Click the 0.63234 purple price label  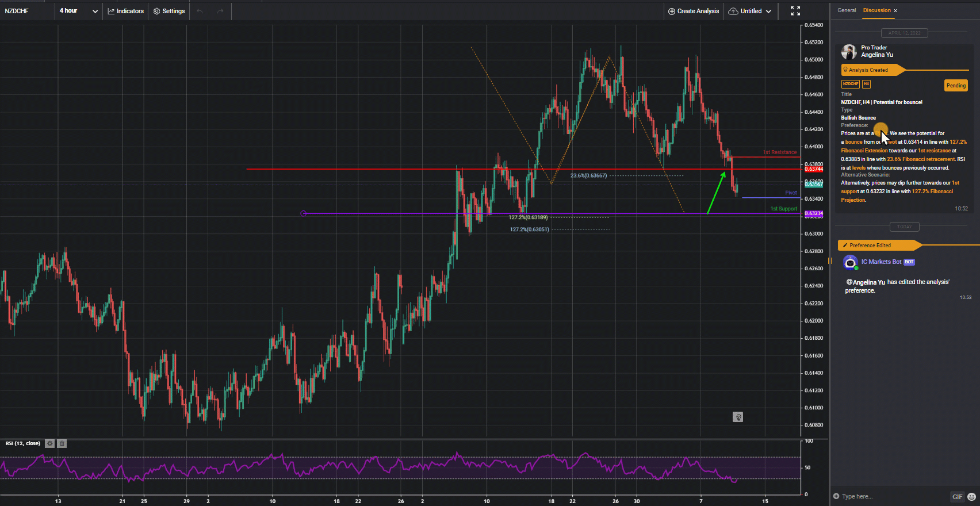coord(813,213)
